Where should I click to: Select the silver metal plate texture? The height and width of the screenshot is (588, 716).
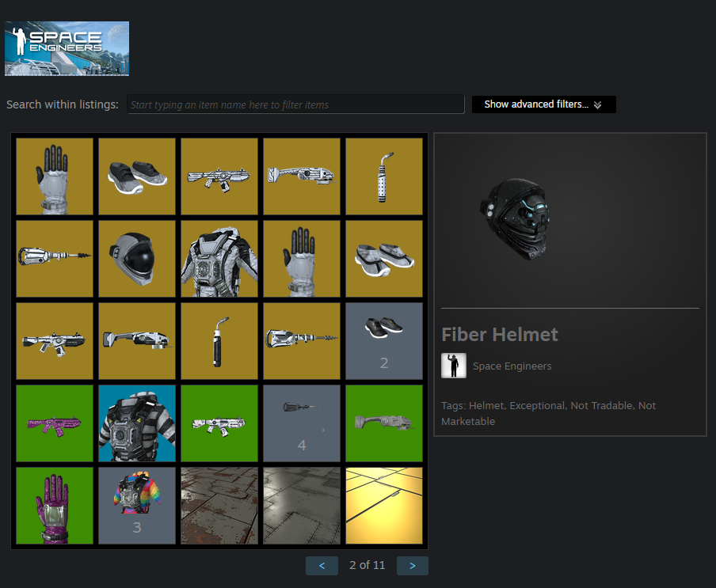tap(302, 506)
